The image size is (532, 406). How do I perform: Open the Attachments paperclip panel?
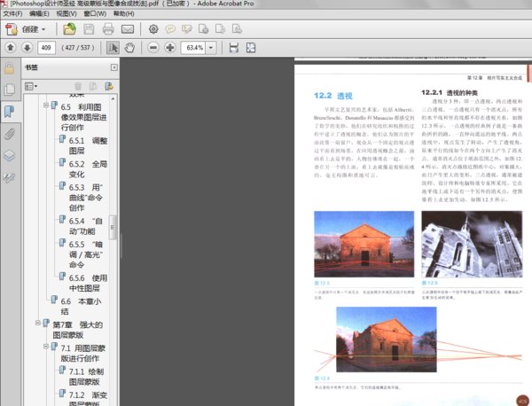9,133
